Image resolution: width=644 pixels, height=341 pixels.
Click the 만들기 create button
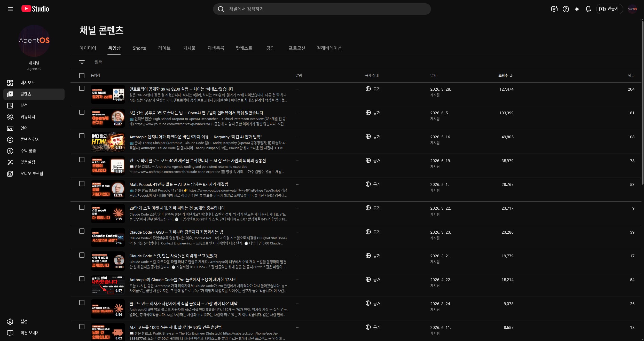(x=609, y=9)
